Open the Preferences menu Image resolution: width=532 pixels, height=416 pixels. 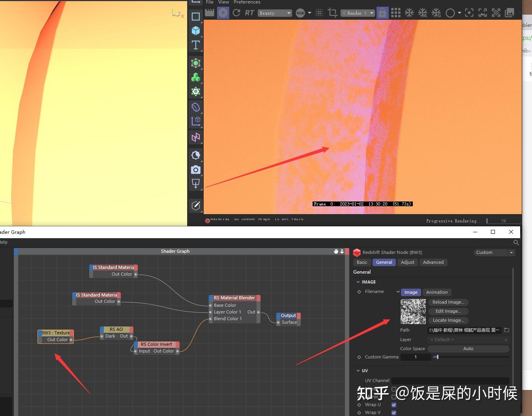(x=247, y=2)
